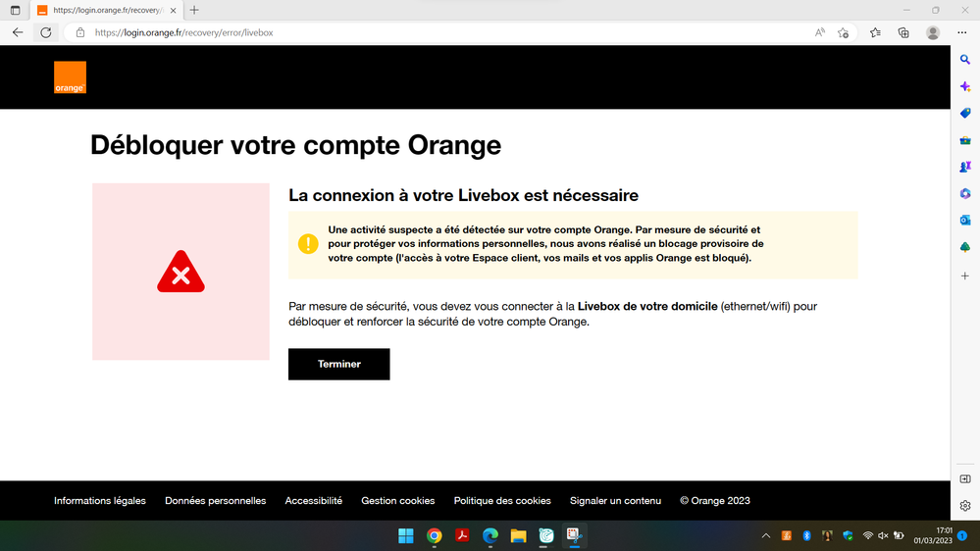Click the © Orange 2023 footer text

point(715,500)
